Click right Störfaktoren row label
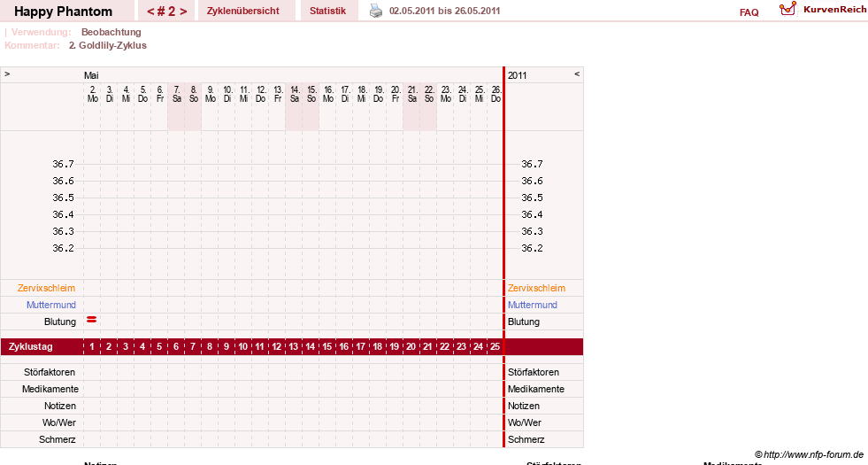 point(534,373)
